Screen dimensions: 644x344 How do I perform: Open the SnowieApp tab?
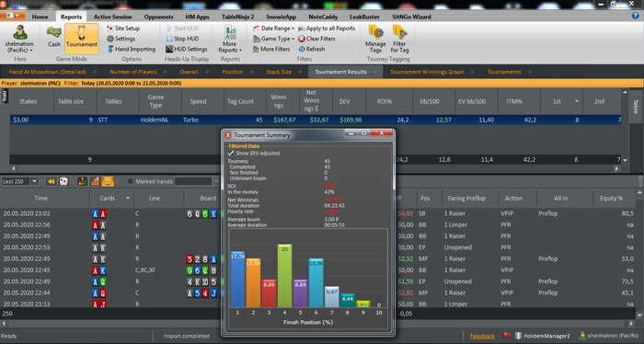pyautogui.click(x=281, y=17)
